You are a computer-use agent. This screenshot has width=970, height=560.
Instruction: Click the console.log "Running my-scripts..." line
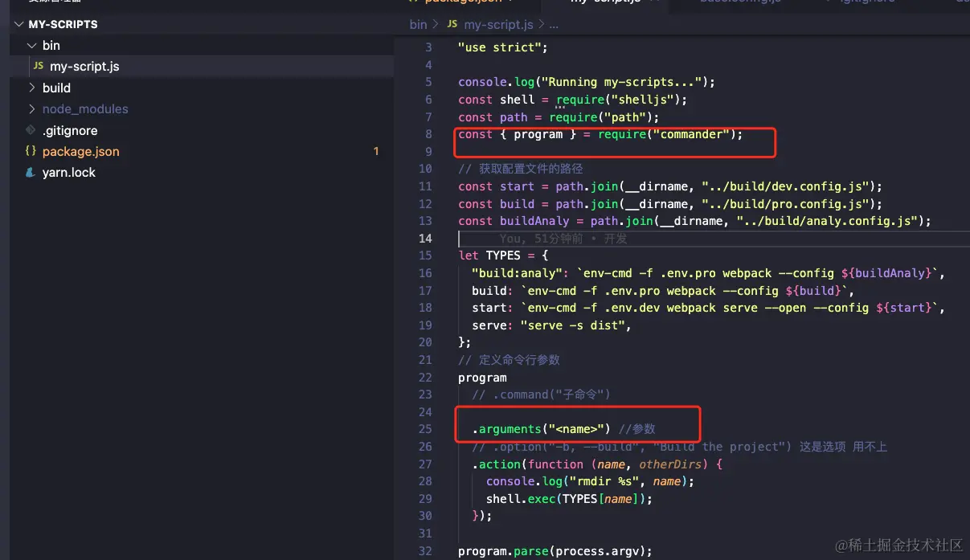tap(587, 82)
